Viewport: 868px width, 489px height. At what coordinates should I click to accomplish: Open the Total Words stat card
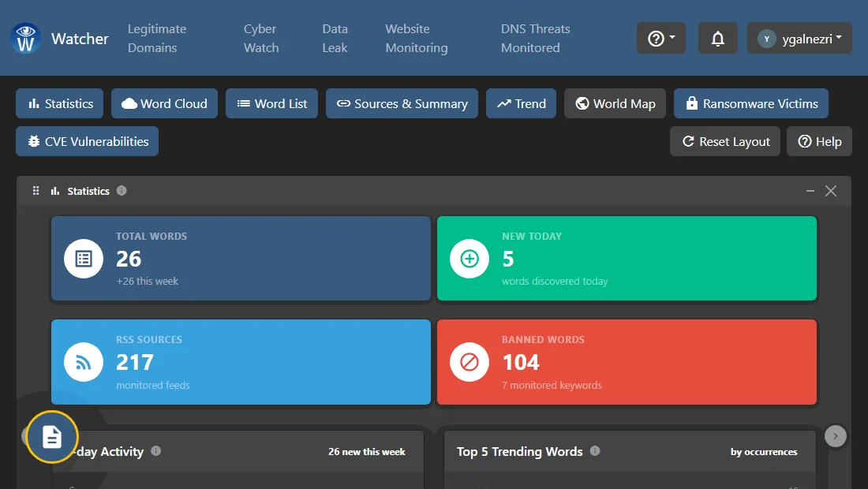[x=241, y=259]
